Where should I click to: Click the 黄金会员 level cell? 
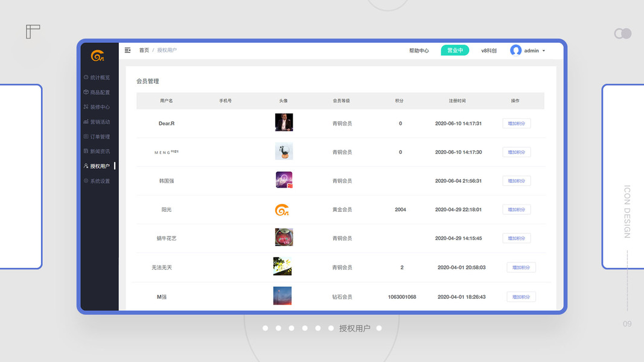click(x=342, y=210)
